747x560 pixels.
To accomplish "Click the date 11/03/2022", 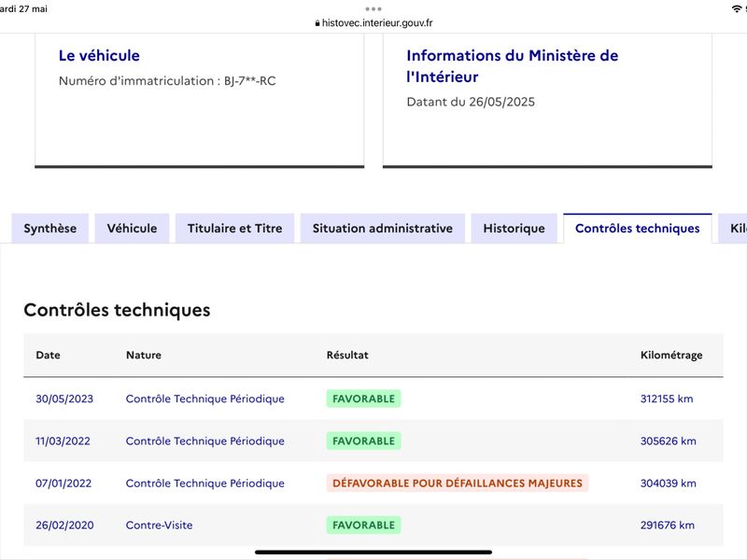I will click(63, 441).
